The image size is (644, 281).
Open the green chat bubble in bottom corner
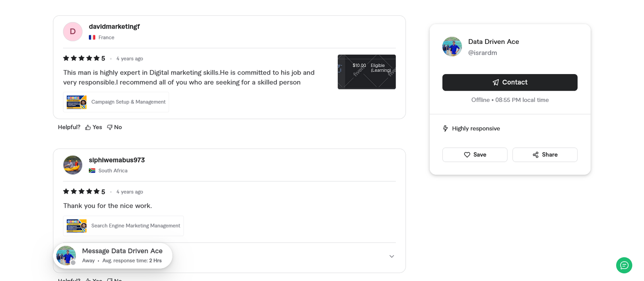pyautogui.click(x=623, y=265)
